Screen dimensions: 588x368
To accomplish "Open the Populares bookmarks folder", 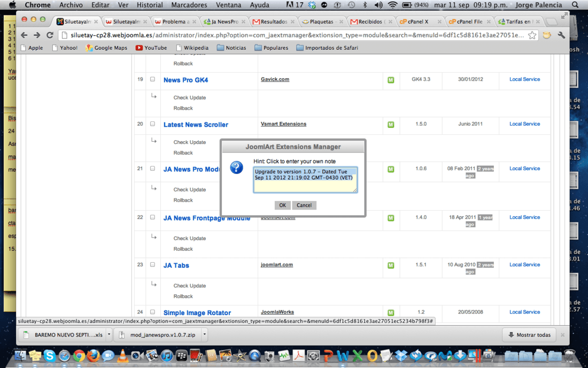I will (x=271, y=48).
